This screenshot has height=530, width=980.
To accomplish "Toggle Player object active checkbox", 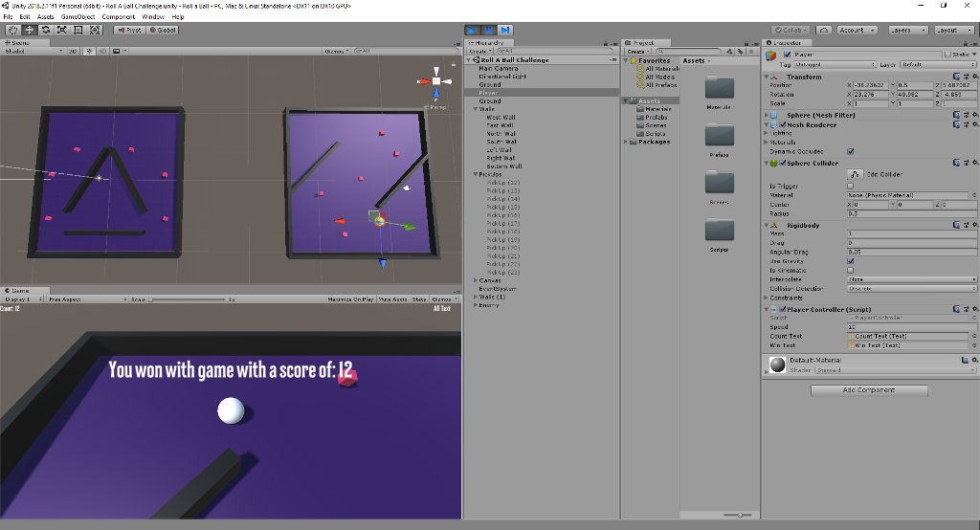I will (x=787, y=55).
